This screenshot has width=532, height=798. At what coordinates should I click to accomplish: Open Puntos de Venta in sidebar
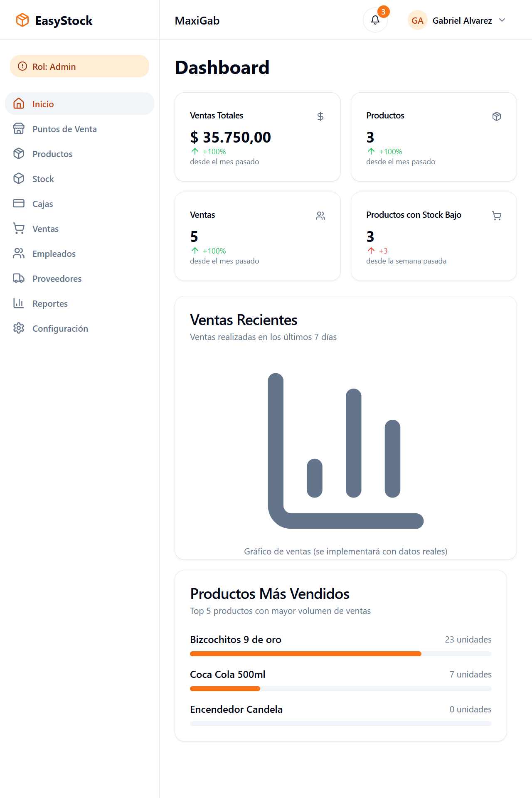[64, 129]
